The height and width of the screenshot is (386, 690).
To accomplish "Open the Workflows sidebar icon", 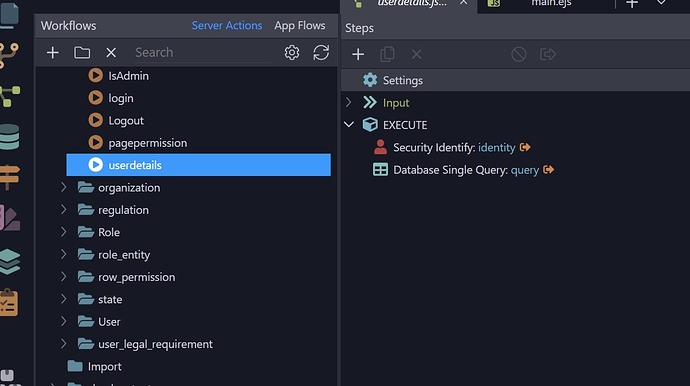I will click(10, 96).
